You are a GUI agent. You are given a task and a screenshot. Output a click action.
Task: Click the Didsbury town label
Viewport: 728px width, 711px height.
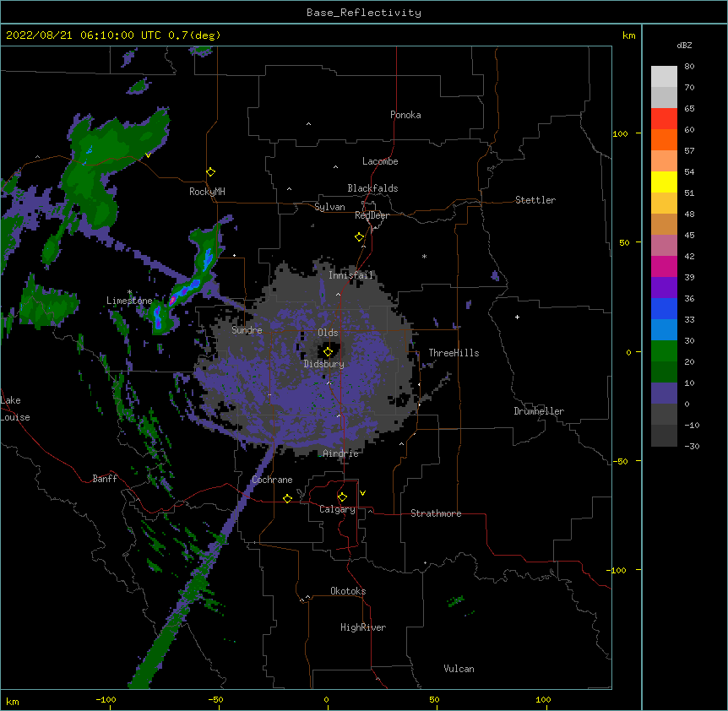click(x=323, y=364)
